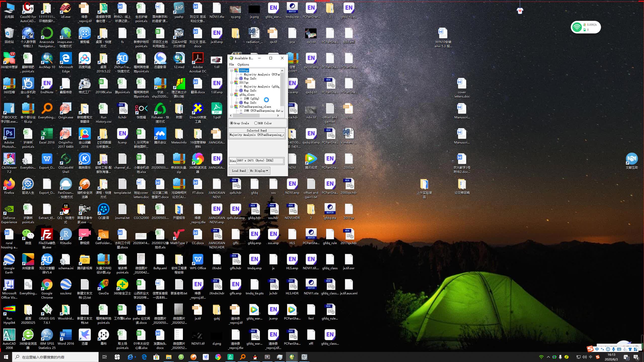Open Task View on the taskbar
644x362 pixels.
pos(105,357)
